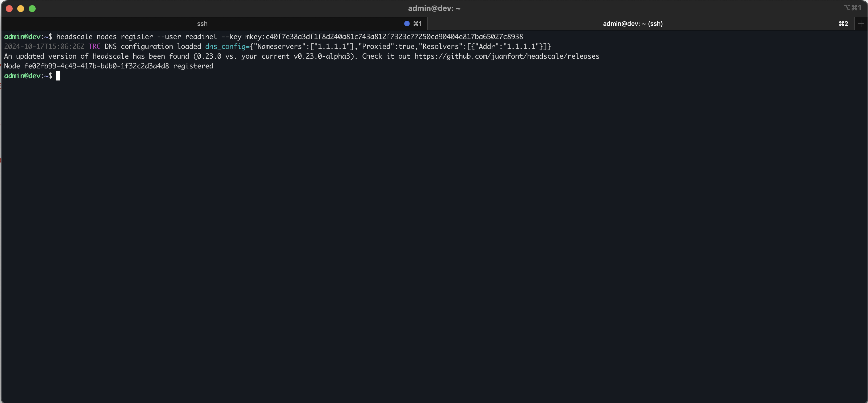Open a new tab with the plus button
868x403 pixels.
[x=861, y=24]
